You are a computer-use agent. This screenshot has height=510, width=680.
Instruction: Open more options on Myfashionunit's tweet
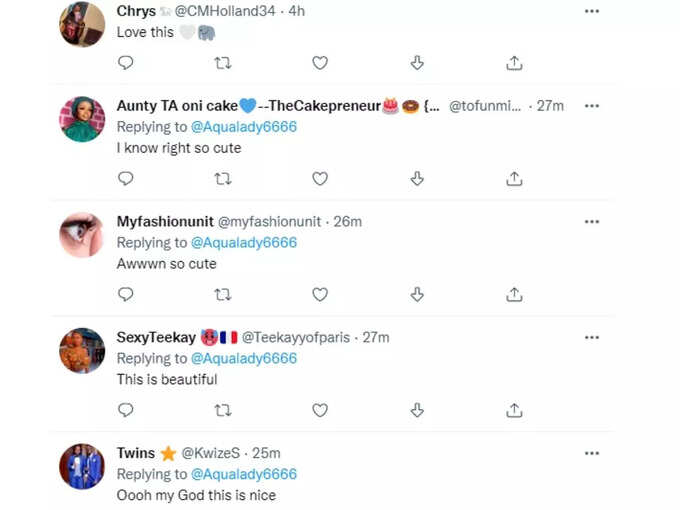592,222
